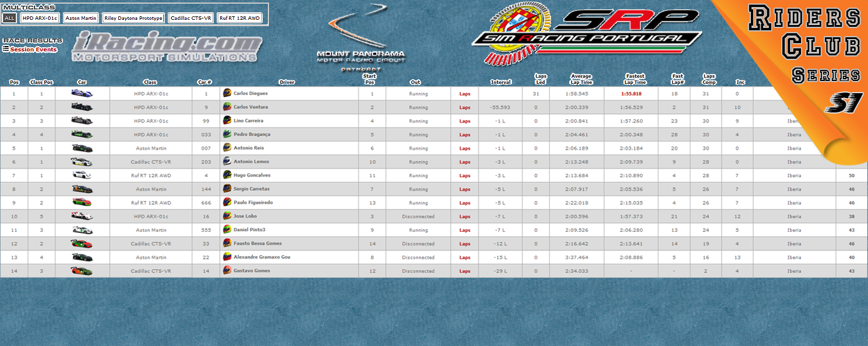Click the Class Pos column header
868x346 pixels.
click(41, 82)
